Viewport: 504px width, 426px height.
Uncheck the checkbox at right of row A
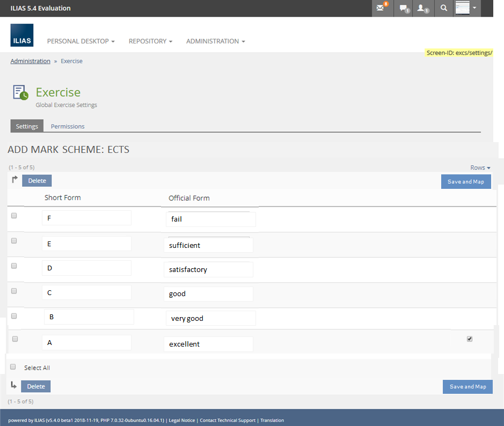[470, 339]
